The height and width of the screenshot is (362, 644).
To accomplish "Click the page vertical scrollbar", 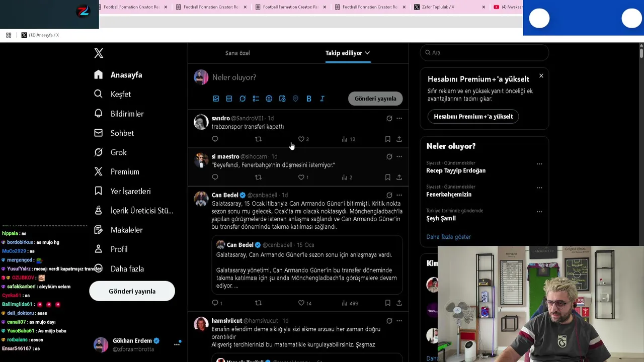I will point(641,53).
